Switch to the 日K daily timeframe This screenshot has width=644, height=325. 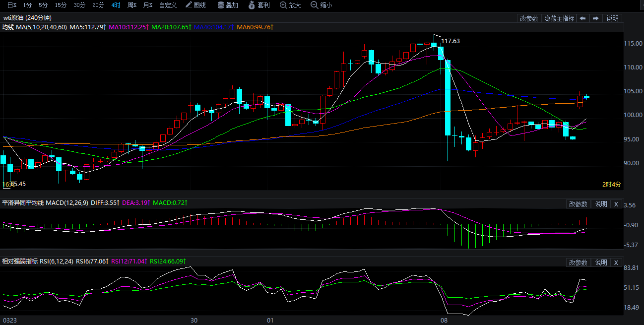[11, 5]
